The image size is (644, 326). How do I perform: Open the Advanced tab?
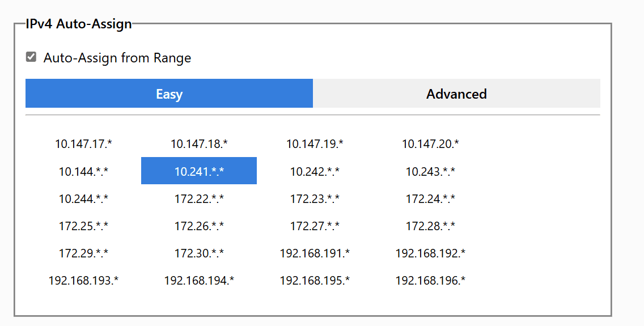pyautogui.click(x=456, y=94)
